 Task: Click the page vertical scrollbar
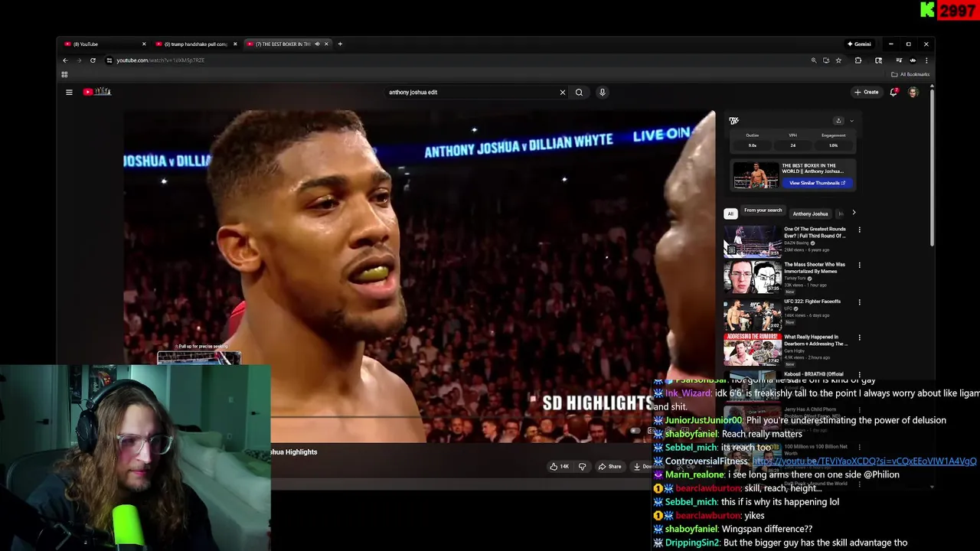[932, 168]
